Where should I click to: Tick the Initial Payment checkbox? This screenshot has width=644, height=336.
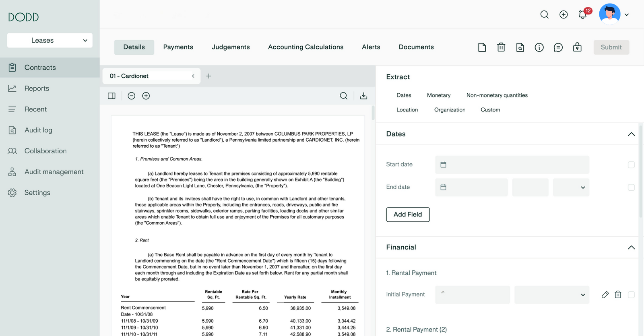(631, 295)
